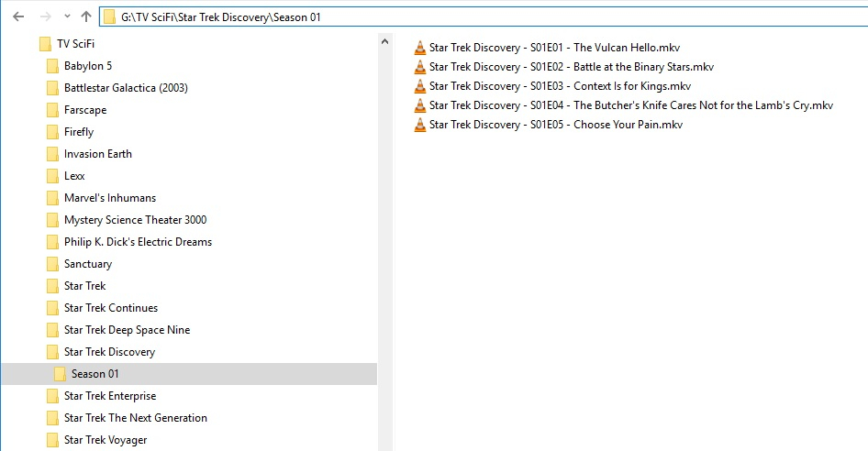Click the Star Trek The Next Generation folder icon
Screen dimensions: 868x451
coord(52,418)
